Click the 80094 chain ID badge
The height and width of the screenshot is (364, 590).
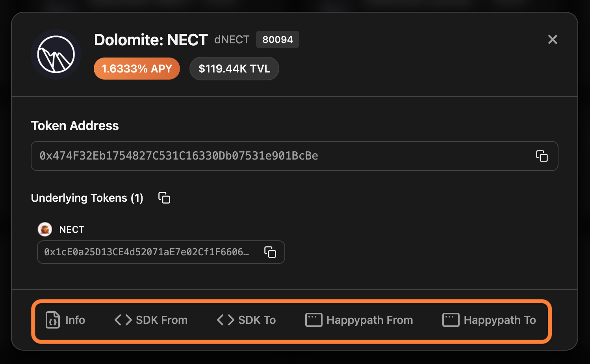[x=277, y=39]
